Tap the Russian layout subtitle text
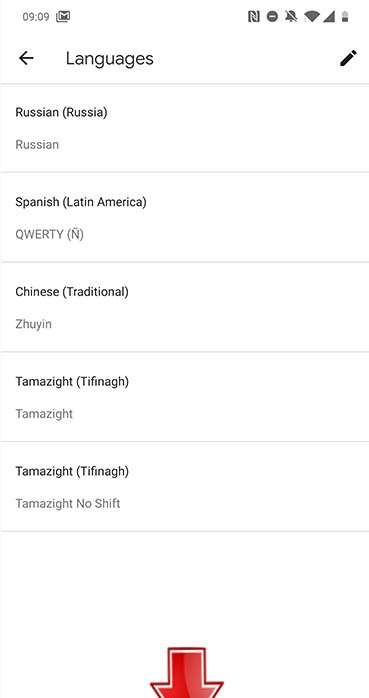 tap(37, 145)
